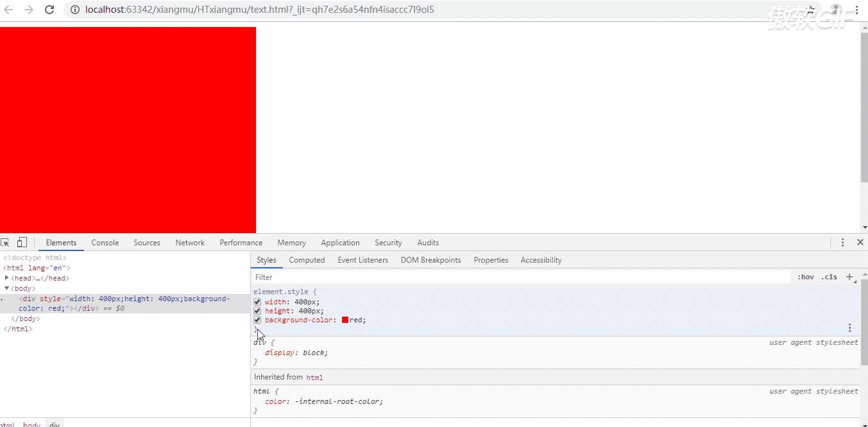
Task: Open the Network panel
Action: [x=190, y=243]
